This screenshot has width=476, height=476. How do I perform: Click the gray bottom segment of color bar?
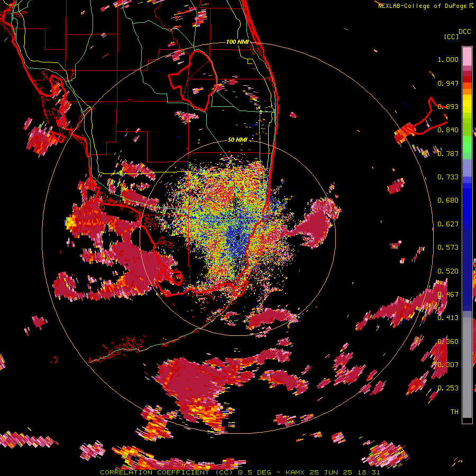click(467, 368)
